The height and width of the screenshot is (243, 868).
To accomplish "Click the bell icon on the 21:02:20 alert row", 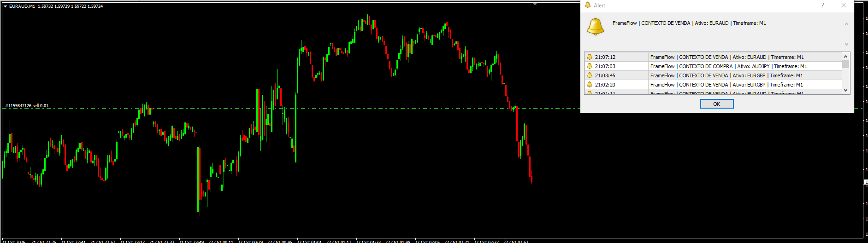I will (589, 85).
